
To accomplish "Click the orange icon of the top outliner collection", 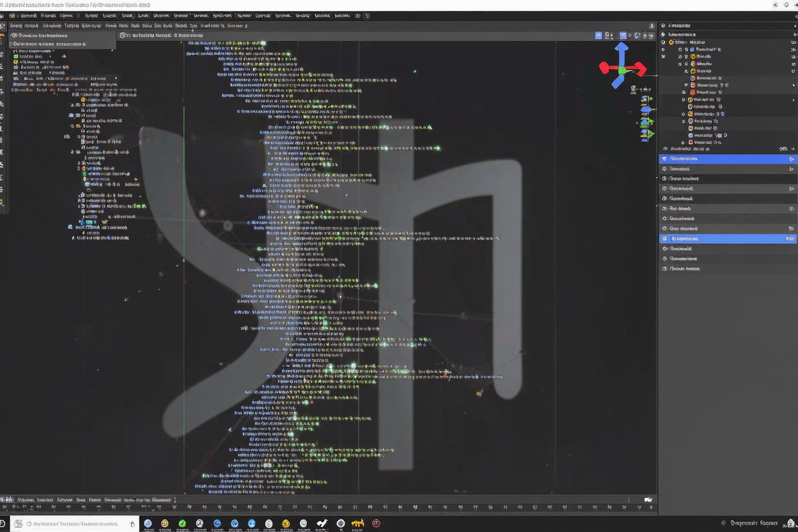I will (671, 42).
